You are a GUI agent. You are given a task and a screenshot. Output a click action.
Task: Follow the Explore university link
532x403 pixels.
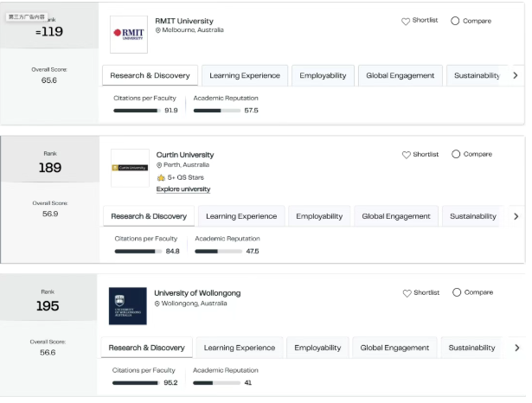click(x=183, y=189)
